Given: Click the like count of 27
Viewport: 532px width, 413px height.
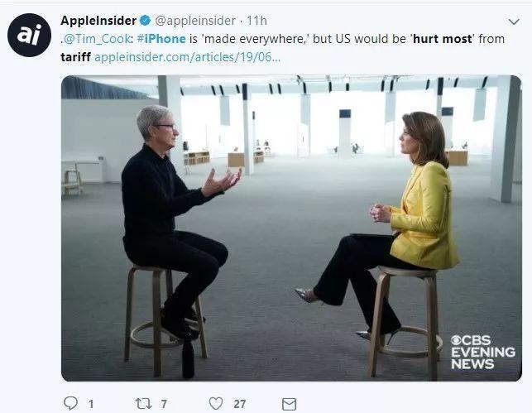Looking at the screenshot, I should tap(240, 404).
